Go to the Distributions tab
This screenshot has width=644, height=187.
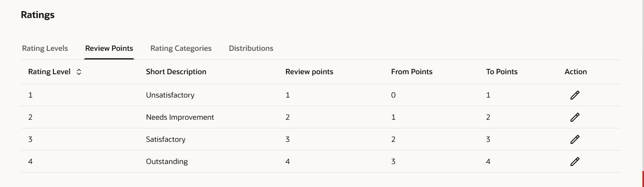[x=251, y=48]
